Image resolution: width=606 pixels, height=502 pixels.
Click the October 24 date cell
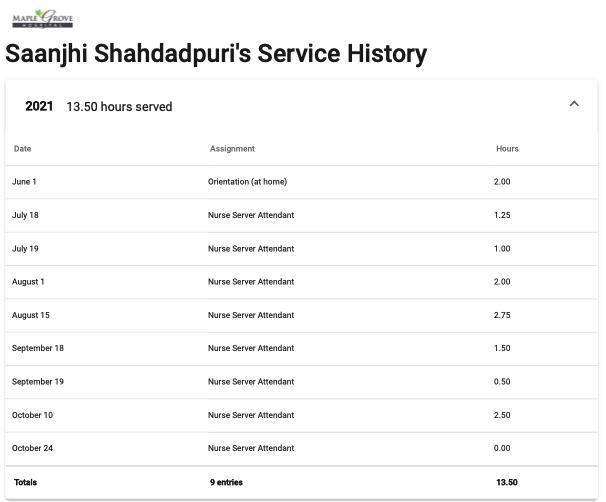tap(32, 448)
